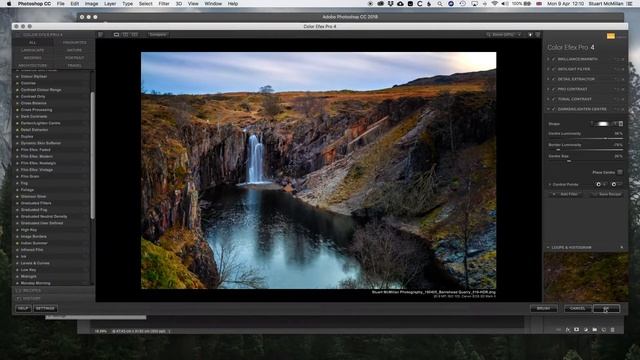Collapse the Control Points section
This screenshot has height=360, width=640.
pos(549,184)
